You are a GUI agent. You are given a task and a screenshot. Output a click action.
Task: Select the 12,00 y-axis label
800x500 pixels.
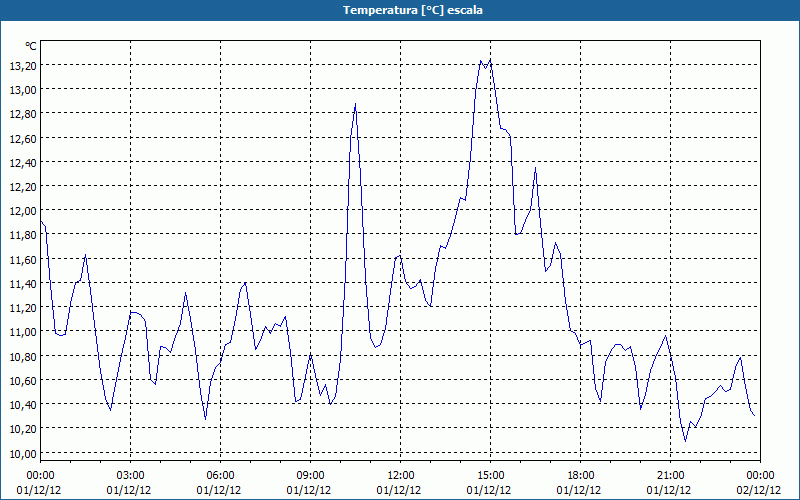pyautogui.click(x=23, y=211)
